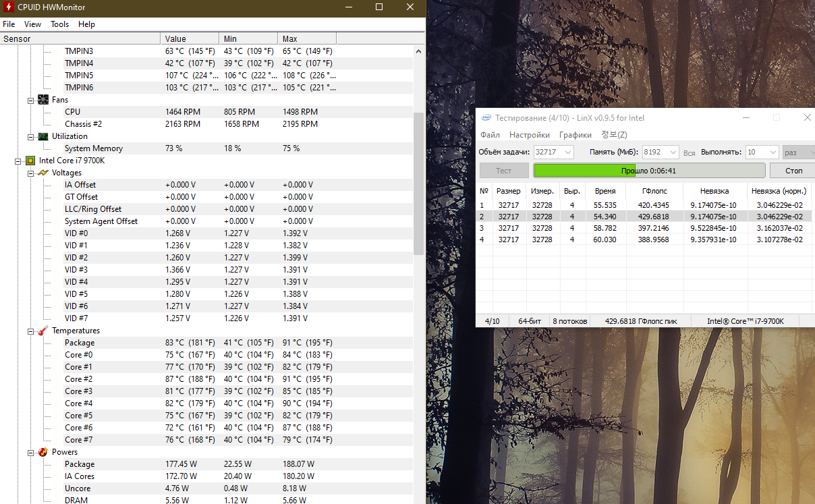Click the Время column header in LinX

pos(605,191)
